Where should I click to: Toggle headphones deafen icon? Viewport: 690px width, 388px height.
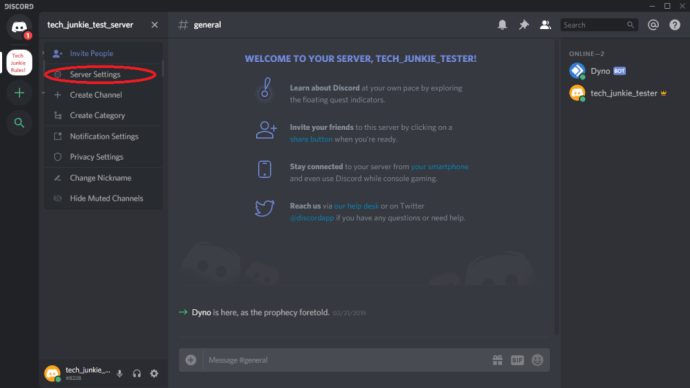click(x=137, y=373)
